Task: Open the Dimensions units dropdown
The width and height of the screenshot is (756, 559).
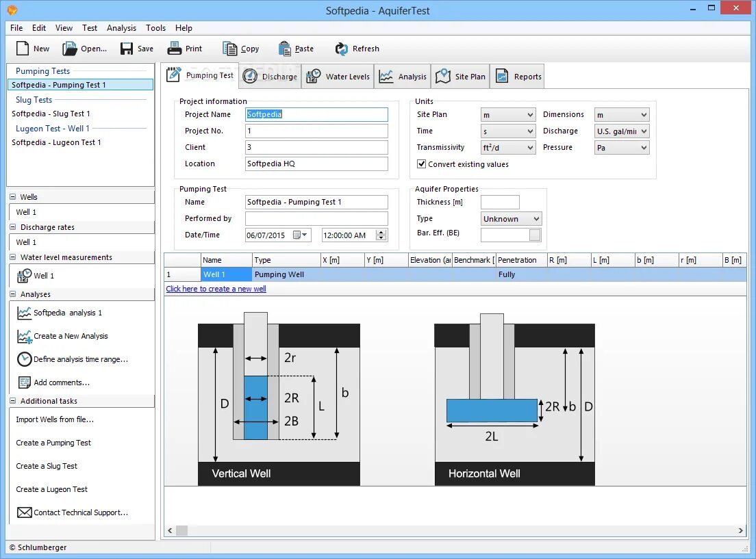Action: (622, 115)
